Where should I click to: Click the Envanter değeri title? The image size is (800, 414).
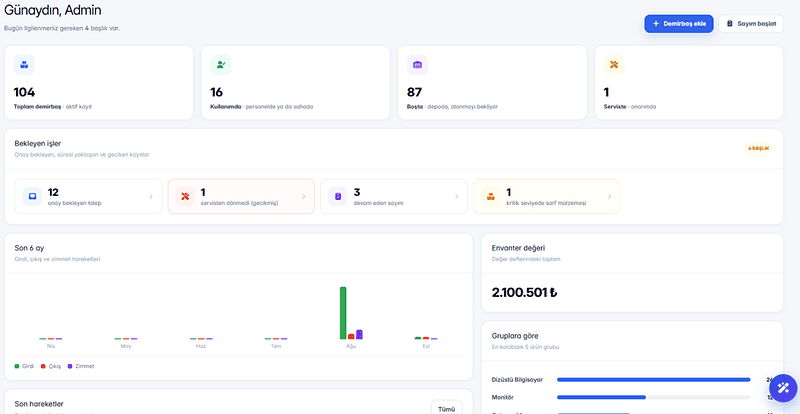click(518, 248)
